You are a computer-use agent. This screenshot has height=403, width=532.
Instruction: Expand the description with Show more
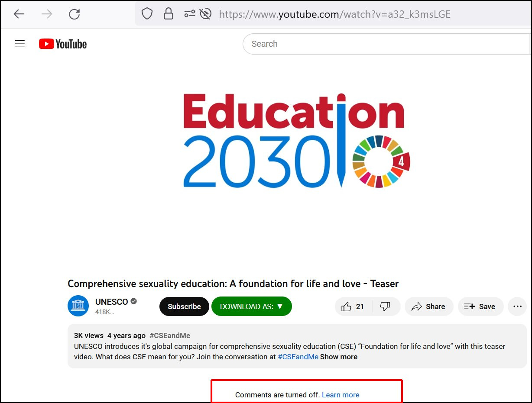(339, 357)
